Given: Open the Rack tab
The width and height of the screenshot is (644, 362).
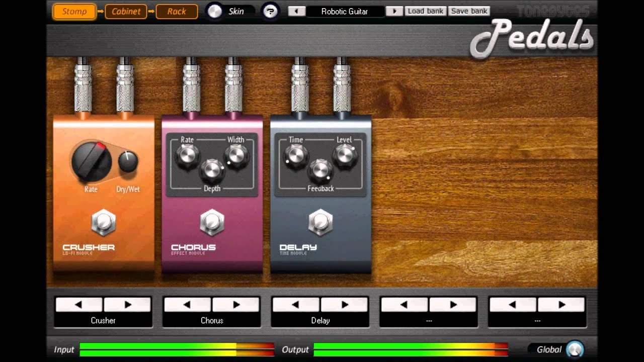Looking at the screenshot, I should click(x=177, y=11).
